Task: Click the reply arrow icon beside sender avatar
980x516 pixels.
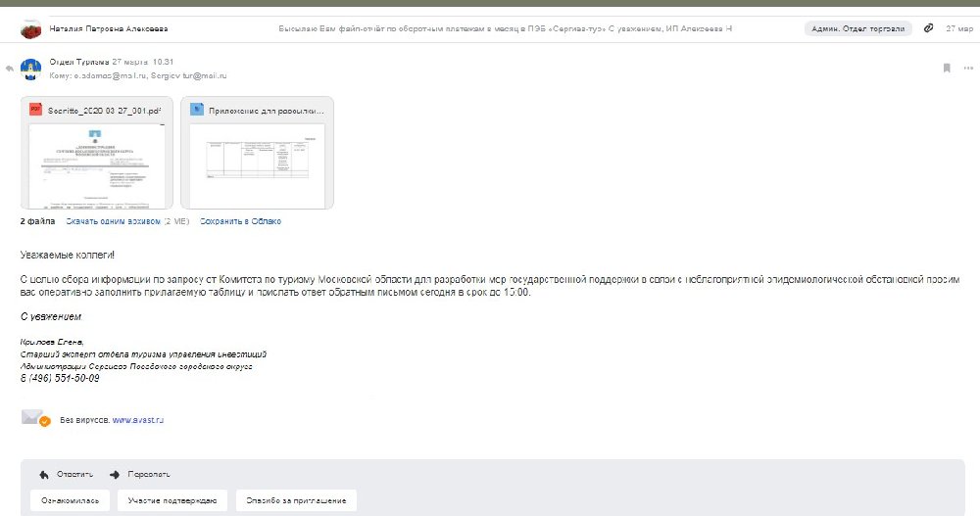Action: click(9, 69)
